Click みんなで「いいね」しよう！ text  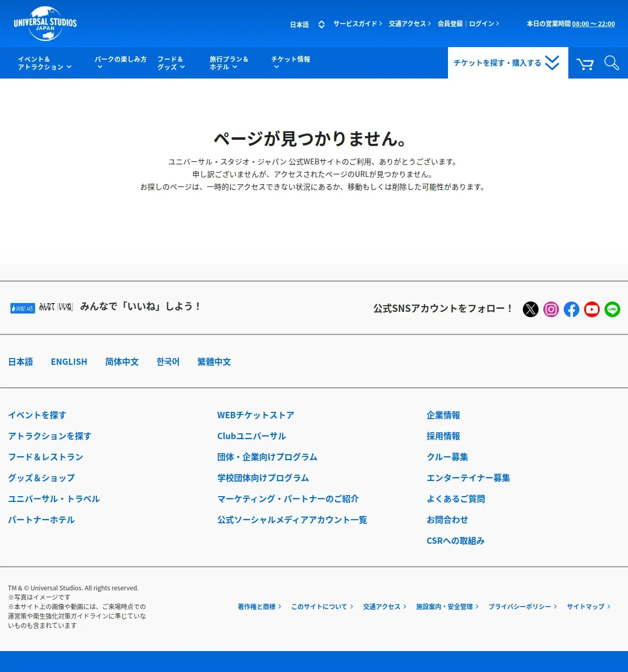140,307
